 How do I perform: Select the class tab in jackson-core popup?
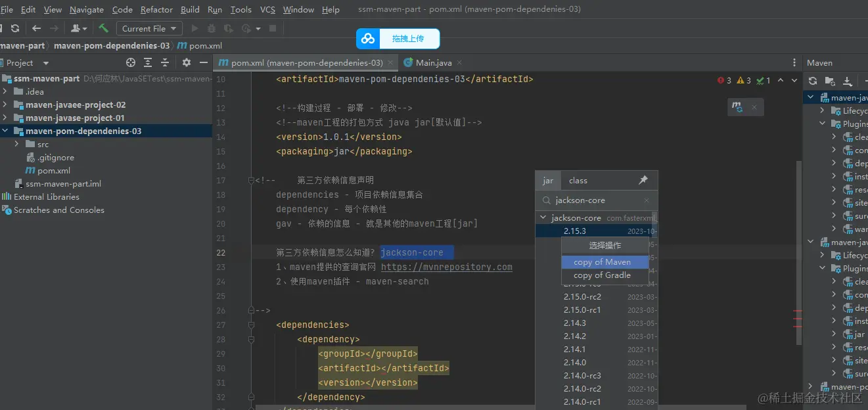578,180
